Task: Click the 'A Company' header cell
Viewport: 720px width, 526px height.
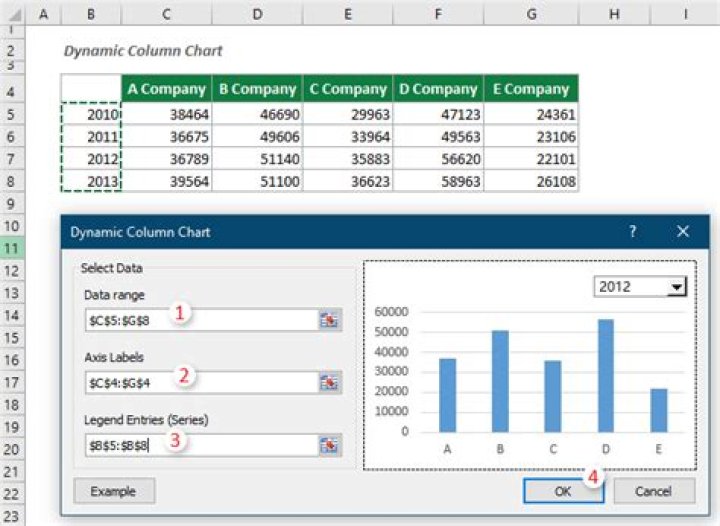Action: tap(166, 89)
